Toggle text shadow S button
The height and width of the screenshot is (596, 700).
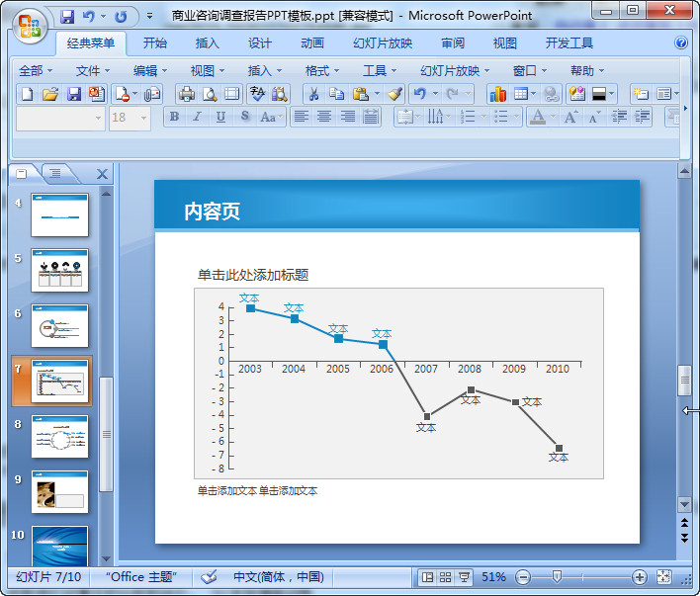[x=244, y=117]
